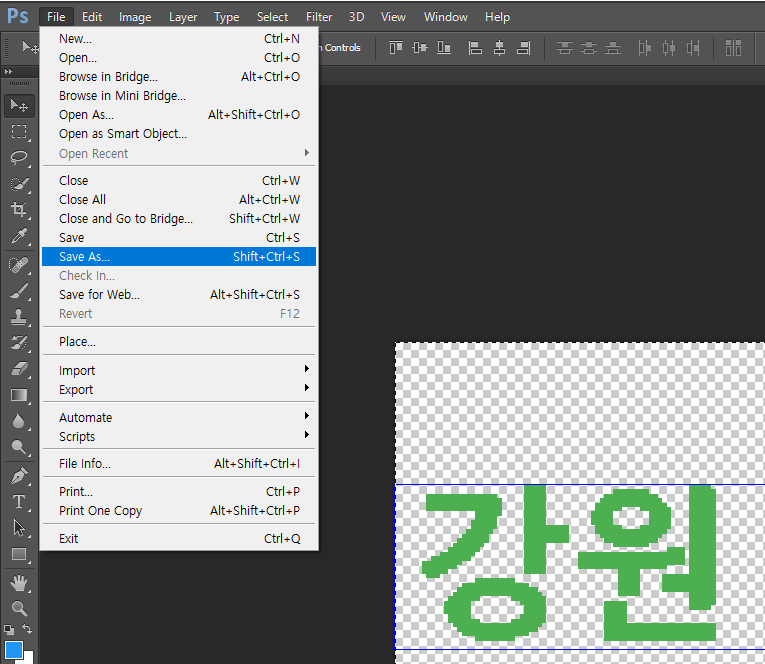Select the Quick Selection tool
This screenshot has width=765, height=664.
click(x=19, y=184)
